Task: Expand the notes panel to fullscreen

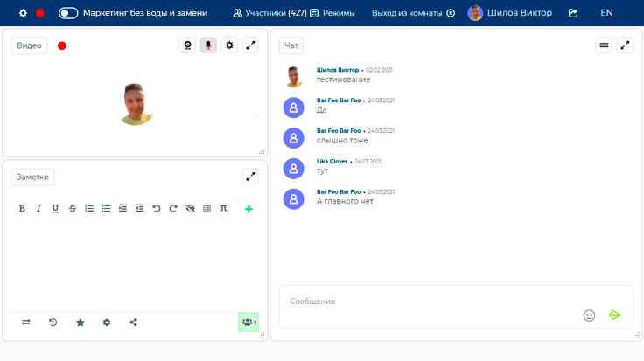Action: pyautogui.click(x=250, y=177)
